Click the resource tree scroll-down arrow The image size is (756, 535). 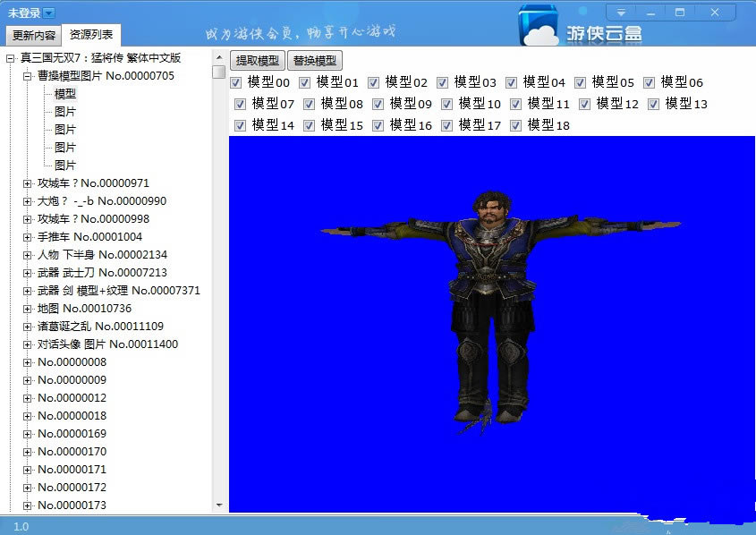click(219, 505)
